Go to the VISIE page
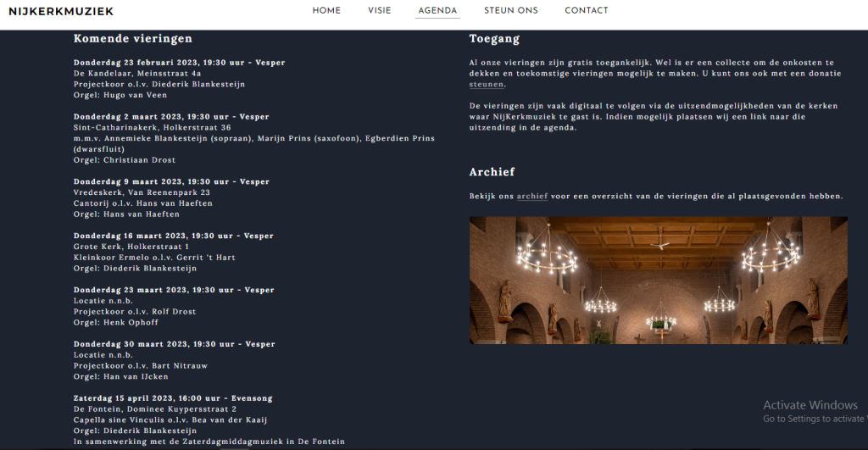Screen dimensions: 868x450 379,11
